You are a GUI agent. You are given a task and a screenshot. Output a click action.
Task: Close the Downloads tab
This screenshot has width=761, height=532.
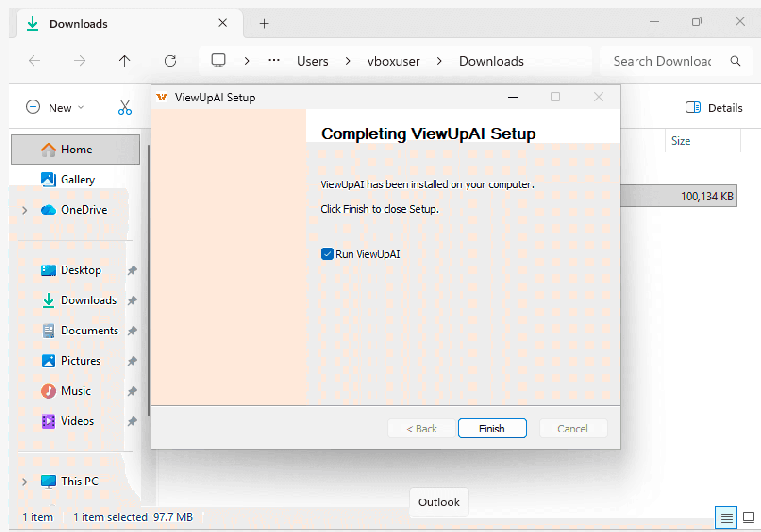click(x=223, y=23)
